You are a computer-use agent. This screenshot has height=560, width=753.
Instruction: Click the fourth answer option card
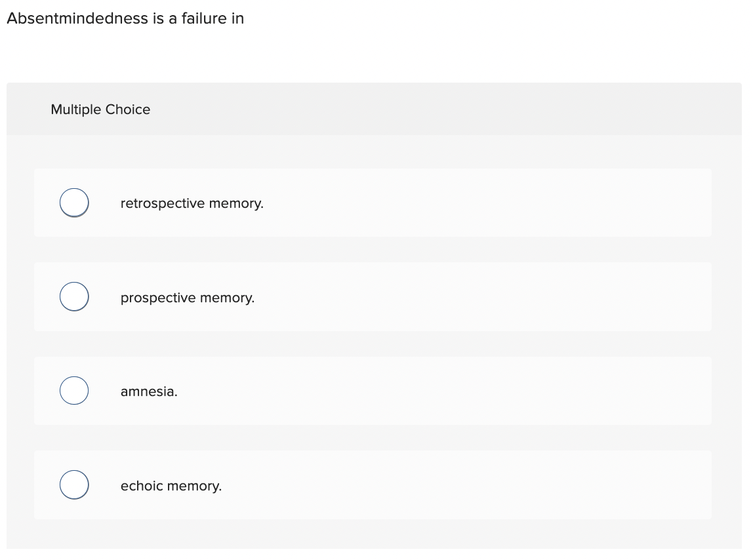point(373,485)
